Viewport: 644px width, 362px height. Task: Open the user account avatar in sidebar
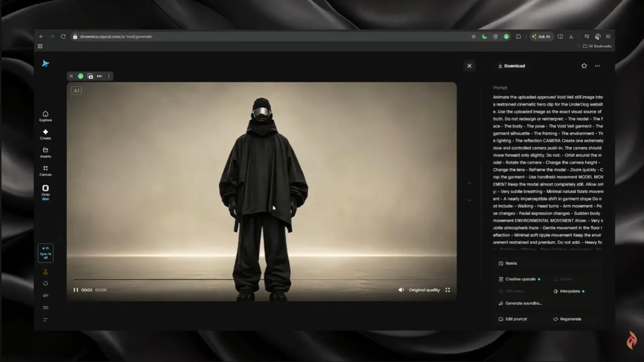tap(45, 271)
